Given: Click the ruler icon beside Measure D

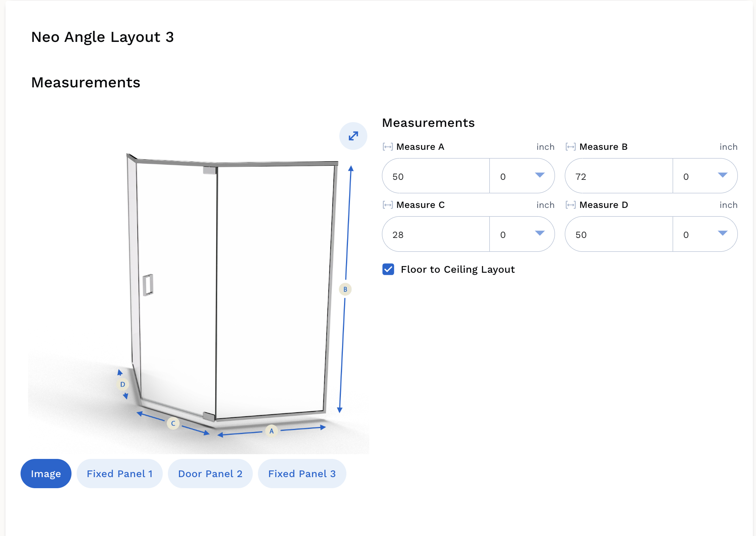Looking at the screenshot, I should pos(570,205).
